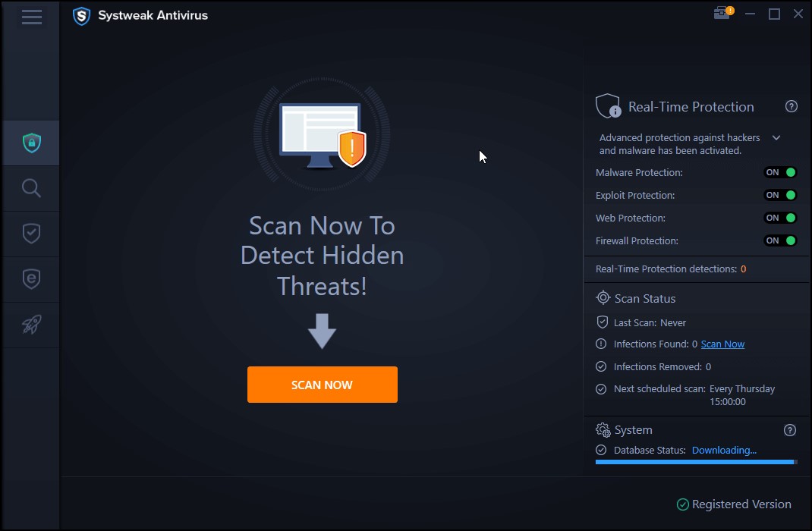This screenshot has height=531, width=812.
Task: Click the System section help question mark
Action: click(789, 430)
